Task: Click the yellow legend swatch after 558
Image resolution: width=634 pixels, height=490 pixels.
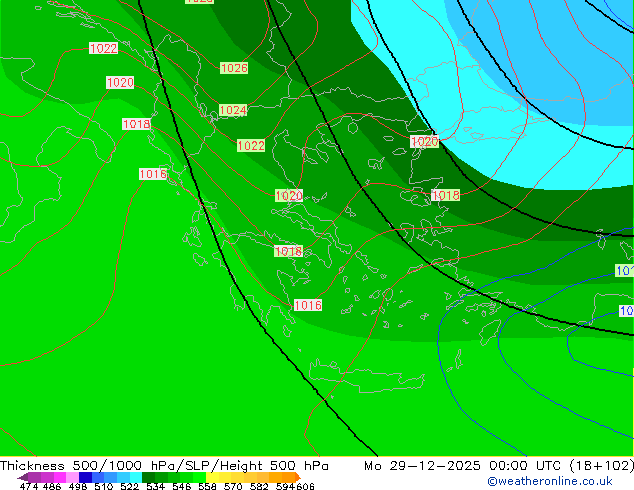Action: (212, 477)
